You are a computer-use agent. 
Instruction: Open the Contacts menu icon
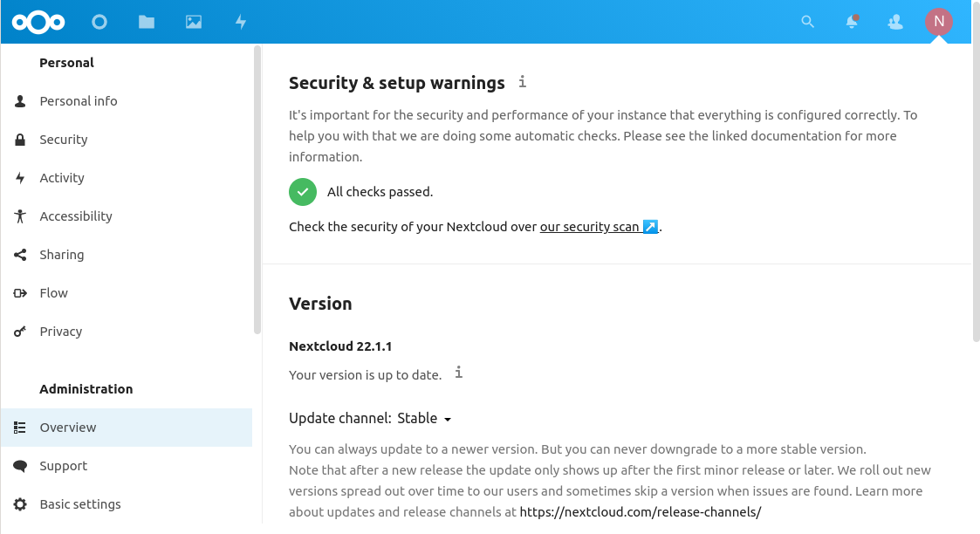click(895, 23)
